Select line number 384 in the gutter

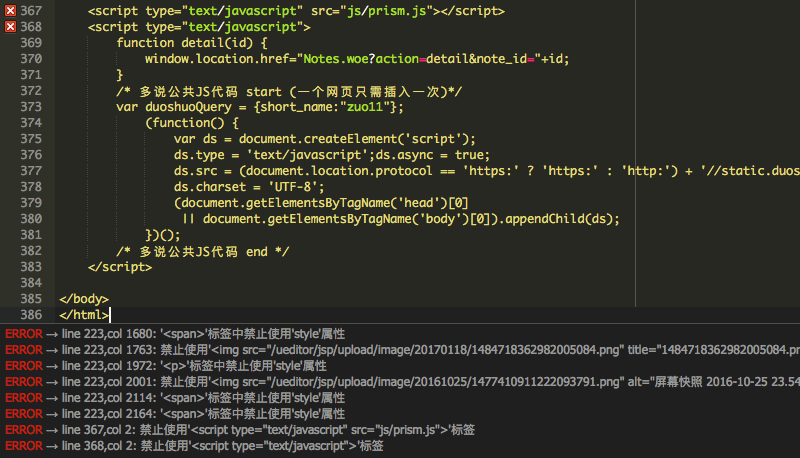click(x=31, y=283)
